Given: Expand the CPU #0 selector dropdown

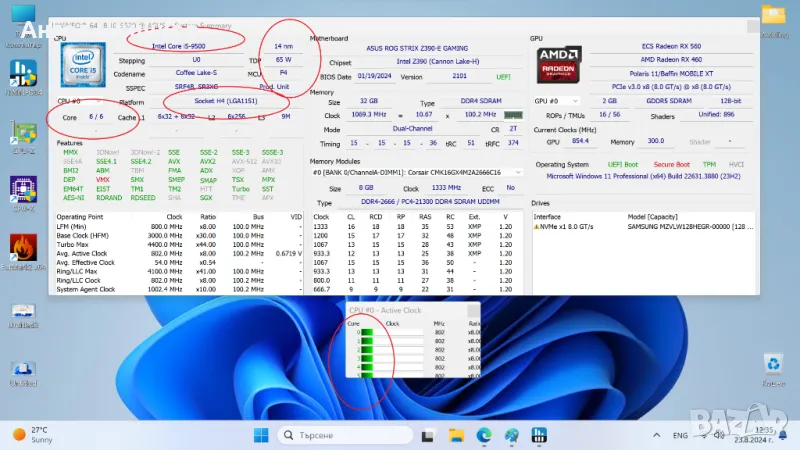Looking at the screenshot, I should click(100, 102).
